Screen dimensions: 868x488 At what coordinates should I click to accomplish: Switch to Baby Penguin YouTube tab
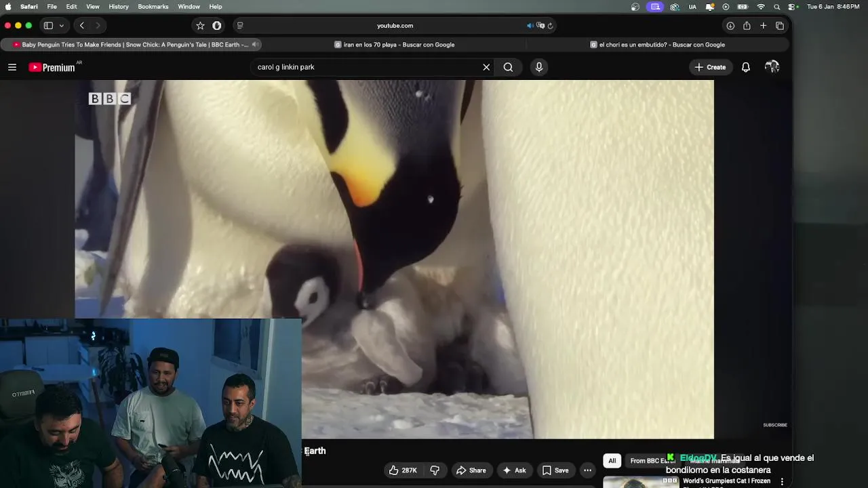[x=132, y=45]
